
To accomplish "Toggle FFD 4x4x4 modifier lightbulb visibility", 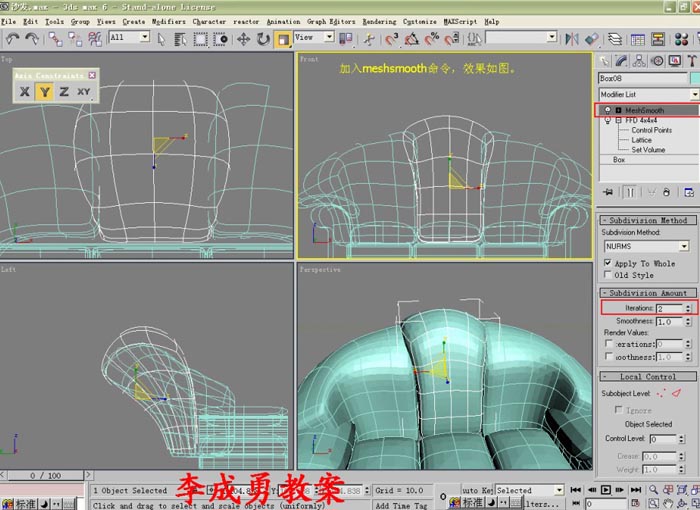I will [607, 120].
